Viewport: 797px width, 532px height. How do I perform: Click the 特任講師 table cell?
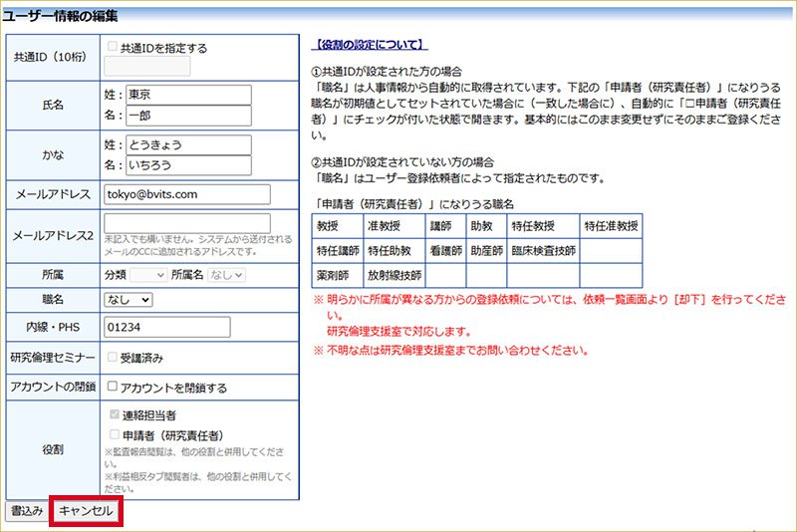338,250
